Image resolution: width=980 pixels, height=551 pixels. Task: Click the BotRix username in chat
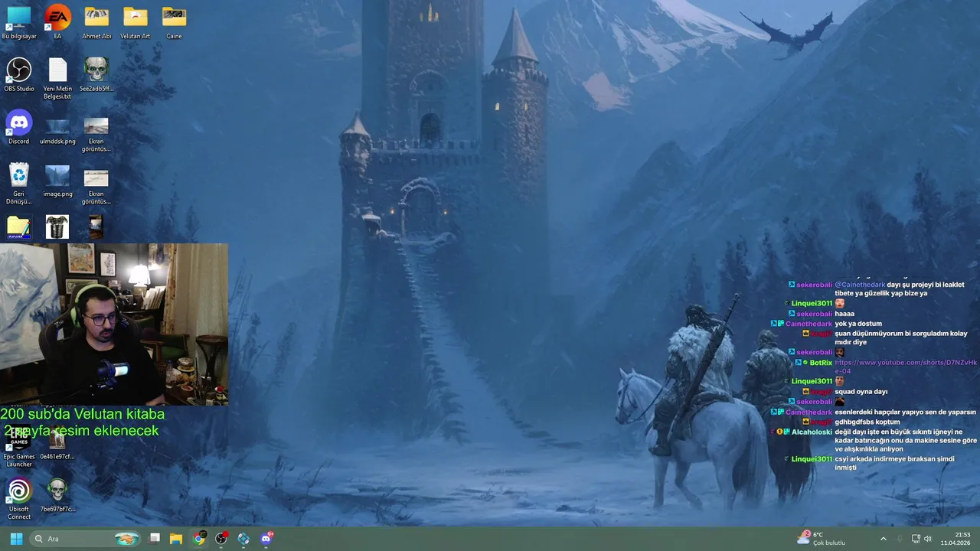point(821,363)
